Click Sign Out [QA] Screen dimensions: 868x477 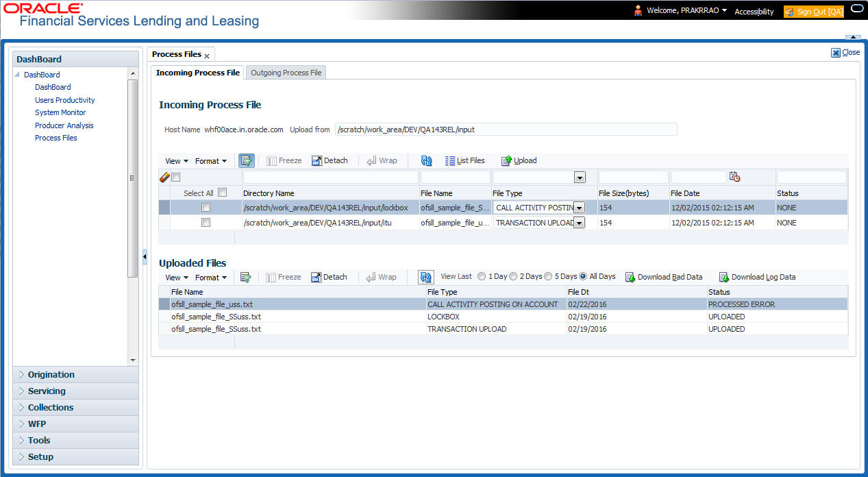(814, 12)
